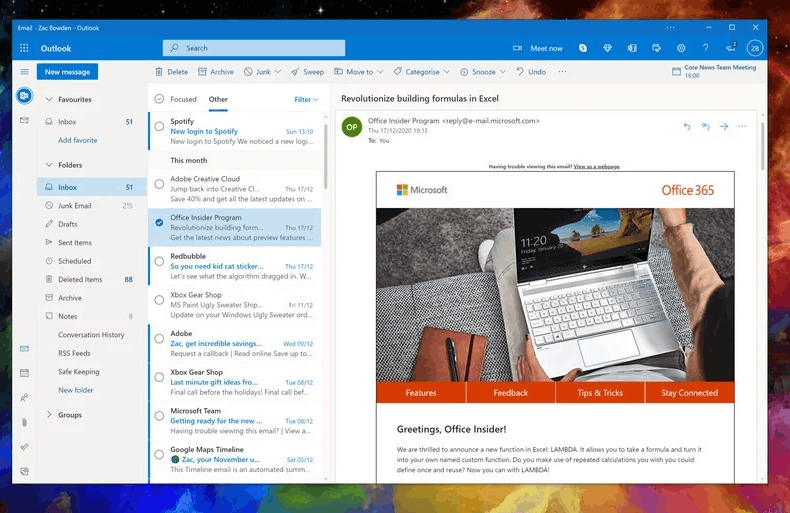The image size is (790, 513).
Task: Open People from the left rail
Action: 24,398
